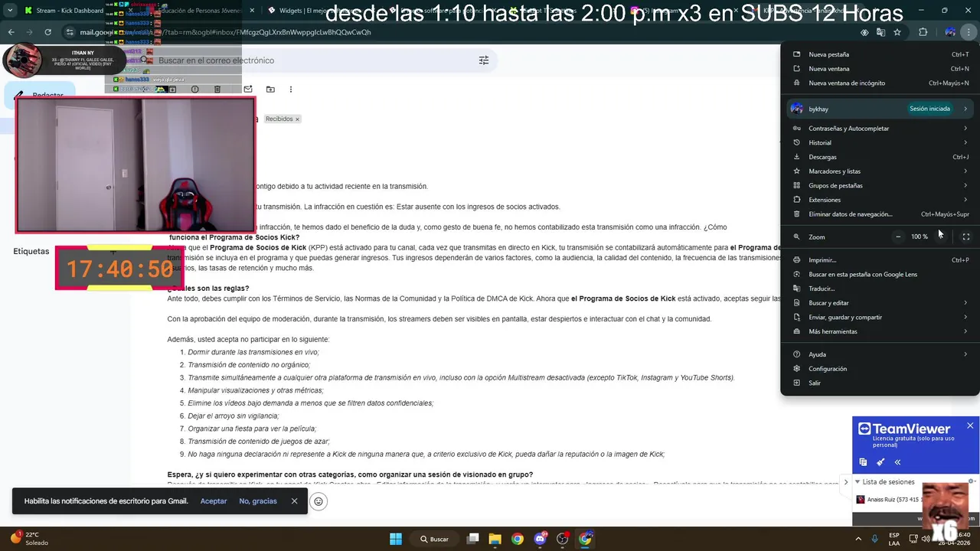Open Discord from the taskbar
This screenshot has width=980, height=551.
pos(541,539)
